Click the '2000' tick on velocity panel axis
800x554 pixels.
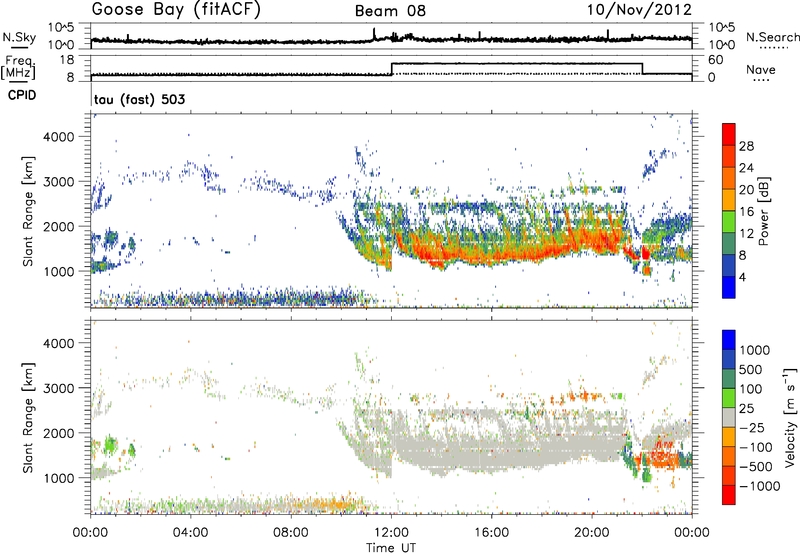tap(58, 433)
